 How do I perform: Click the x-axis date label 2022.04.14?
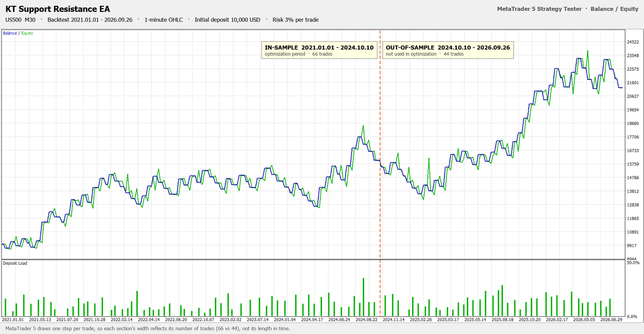(x=149, y=320)
